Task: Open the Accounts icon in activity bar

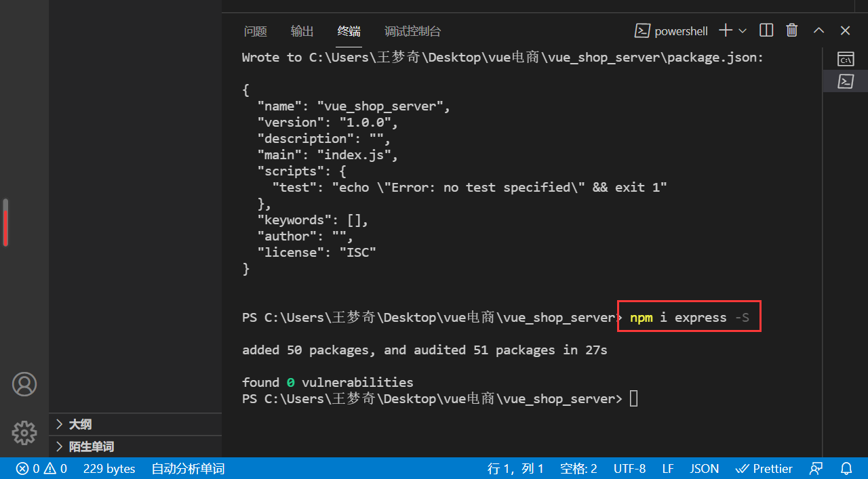Action: 24,384
